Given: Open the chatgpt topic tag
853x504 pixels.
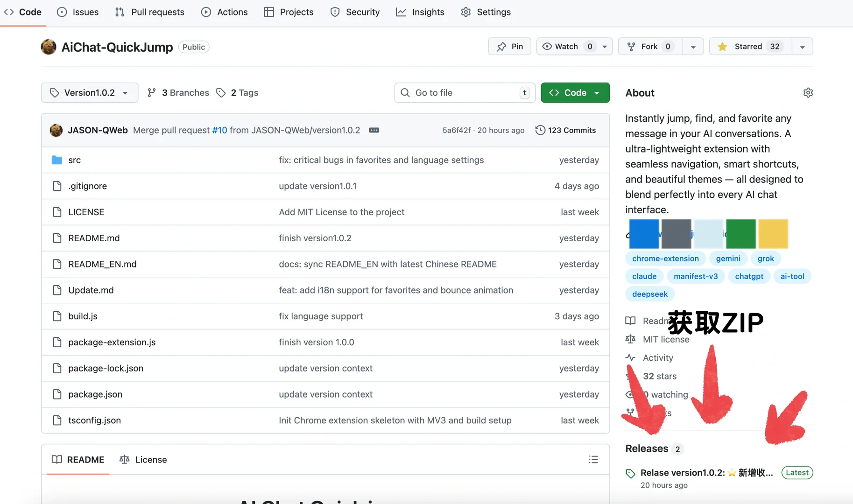Looking at the screenshot, I should coord(749,276).
